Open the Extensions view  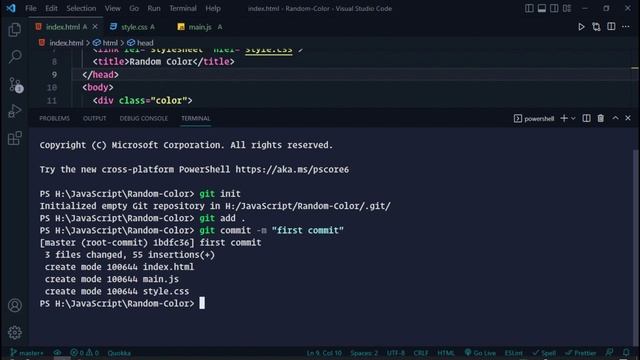[15, 138]
